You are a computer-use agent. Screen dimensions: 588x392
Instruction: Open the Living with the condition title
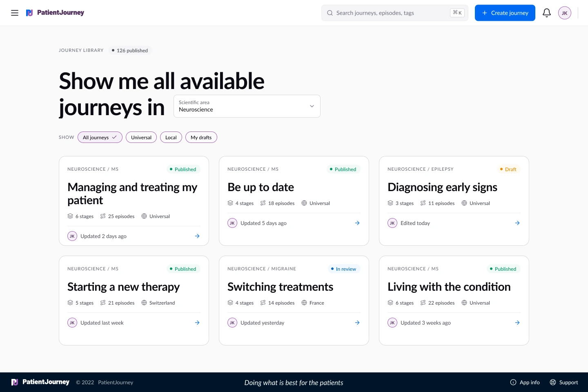pos(449,287)
